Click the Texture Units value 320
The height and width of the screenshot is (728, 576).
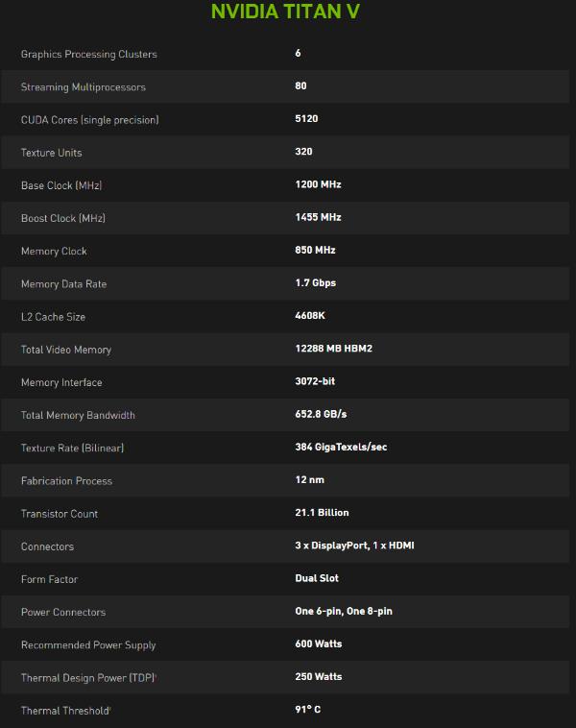[303, 152]
